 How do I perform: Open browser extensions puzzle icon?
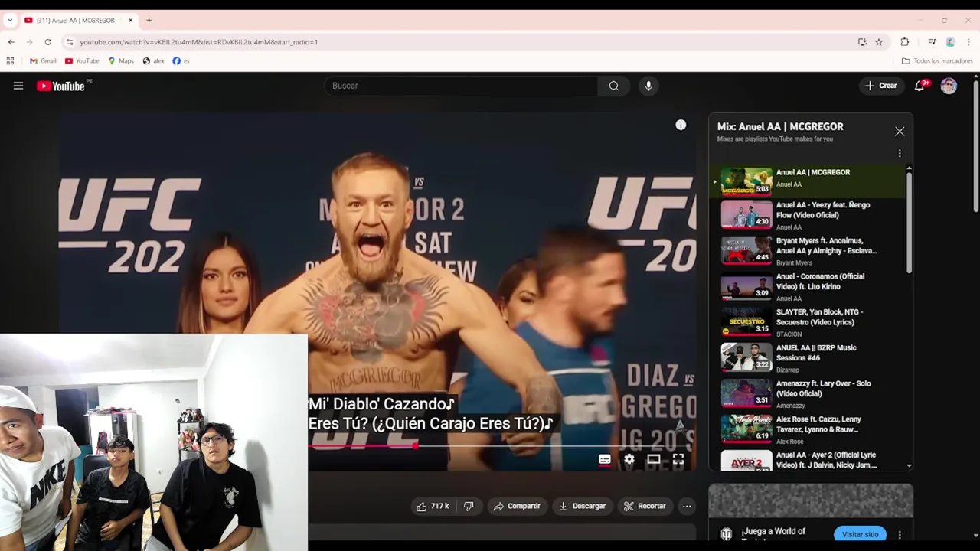(x=904, y=42)
